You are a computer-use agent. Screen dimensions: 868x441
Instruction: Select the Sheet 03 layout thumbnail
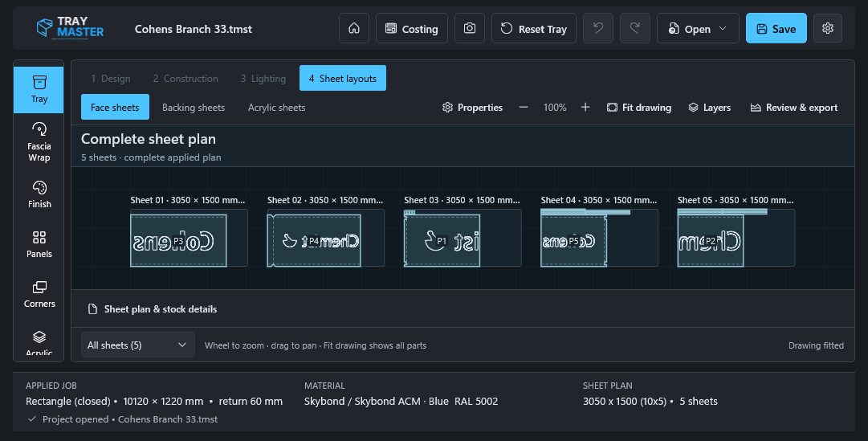point(463,238)
